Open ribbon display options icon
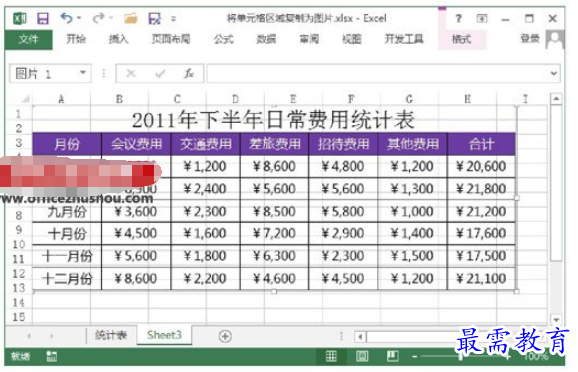578x372 pixels. (x=481, y=18)
